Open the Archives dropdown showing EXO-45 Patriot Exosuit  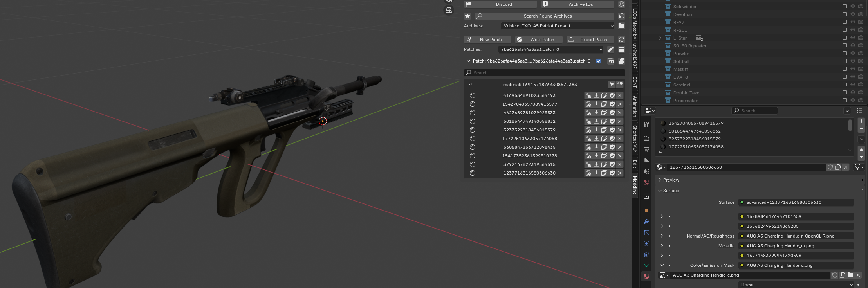click(x=558, y=26)
